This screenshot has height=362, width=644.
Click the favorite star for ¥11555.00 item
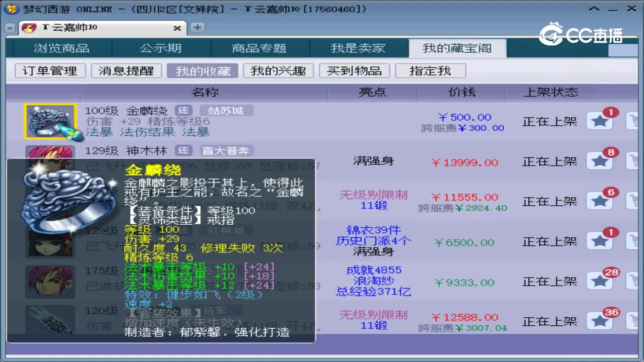pyautogui.click(x=600, y=201)
